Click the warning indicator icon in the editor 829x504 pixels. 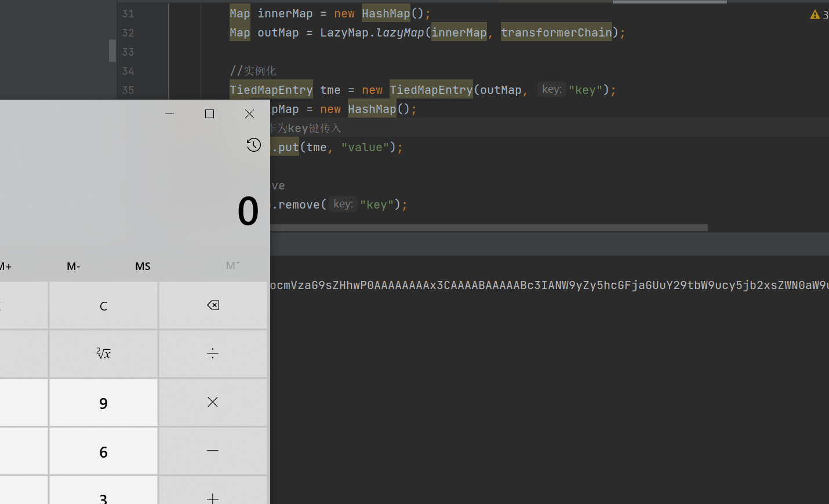815,14
